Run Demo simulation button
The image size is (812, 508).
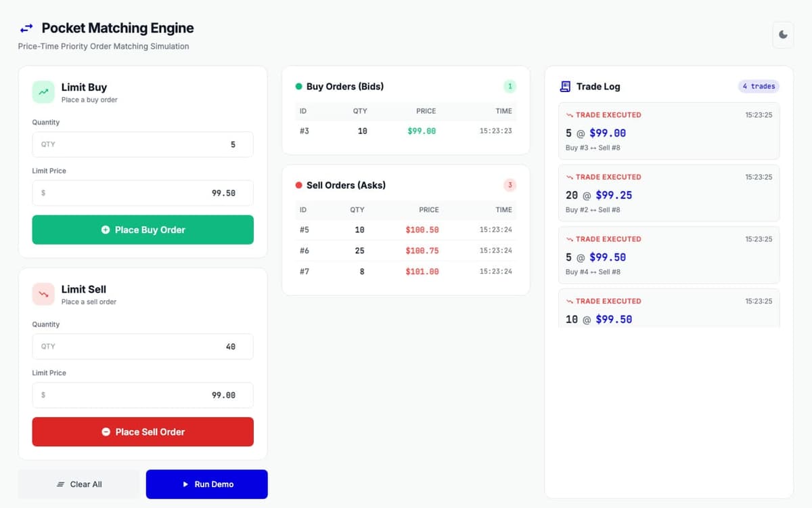coord(207,484)
